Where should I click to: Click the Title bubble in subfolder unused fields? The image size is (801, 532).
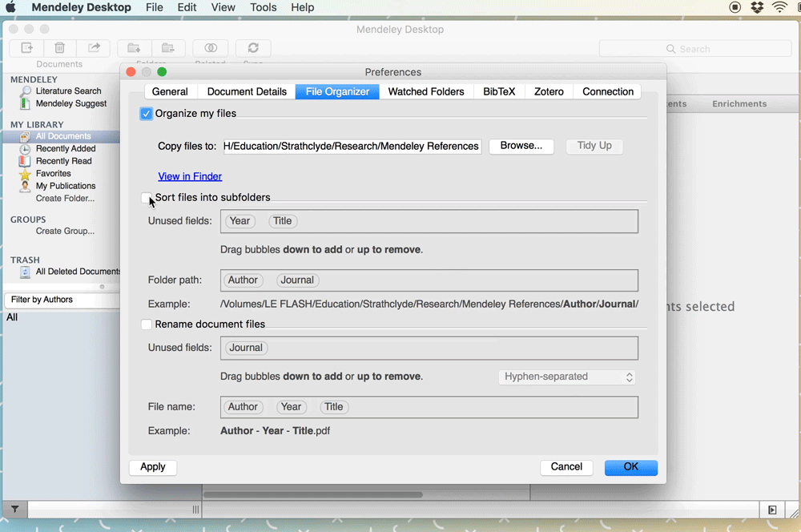tap(282, 221)
